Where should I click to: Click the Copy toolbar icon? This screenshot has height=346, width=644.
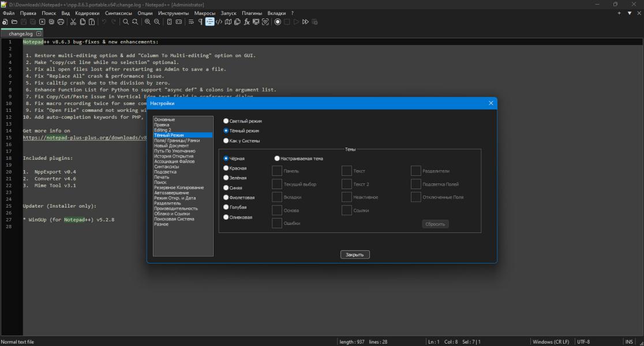point(83,22)
